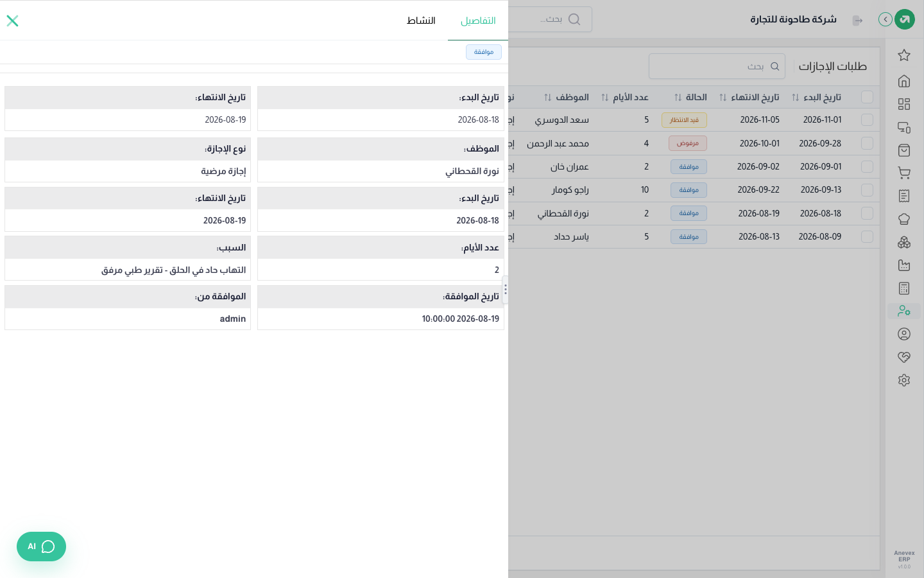Open the invoice document icon in the sidebar
The height and width of the screenshot is (578, 924).
click(x=904, y=196)
